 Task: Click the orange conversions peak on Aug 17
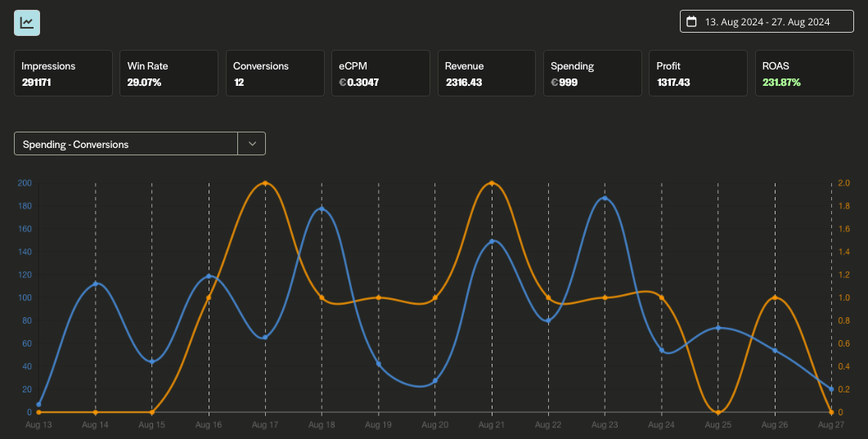[265, 183]
